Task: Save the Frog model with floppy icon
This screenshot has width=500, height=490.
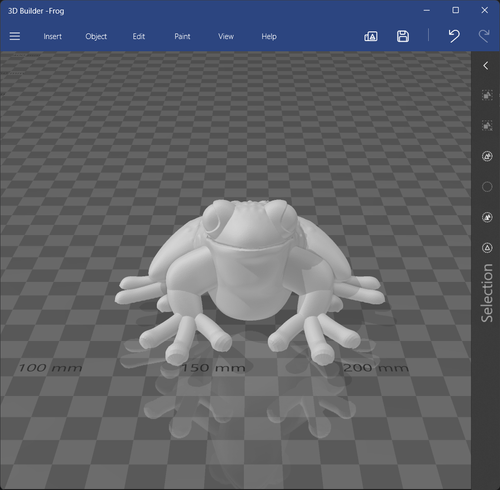Action: pyautogui.click(x=403, y=36)
